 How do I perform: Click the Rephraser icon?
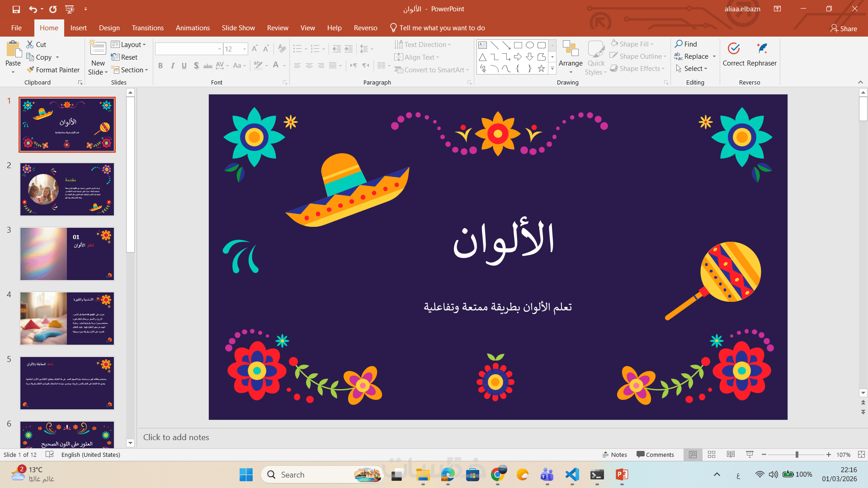[762, 48]
